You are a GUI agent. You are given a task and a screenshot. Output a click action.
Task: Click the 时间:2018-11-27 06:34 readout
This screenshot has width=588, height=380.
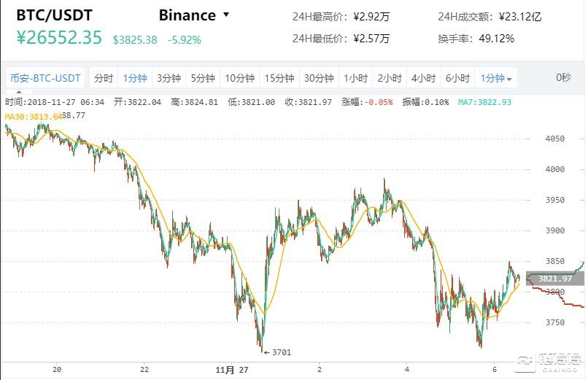(55, 102)
